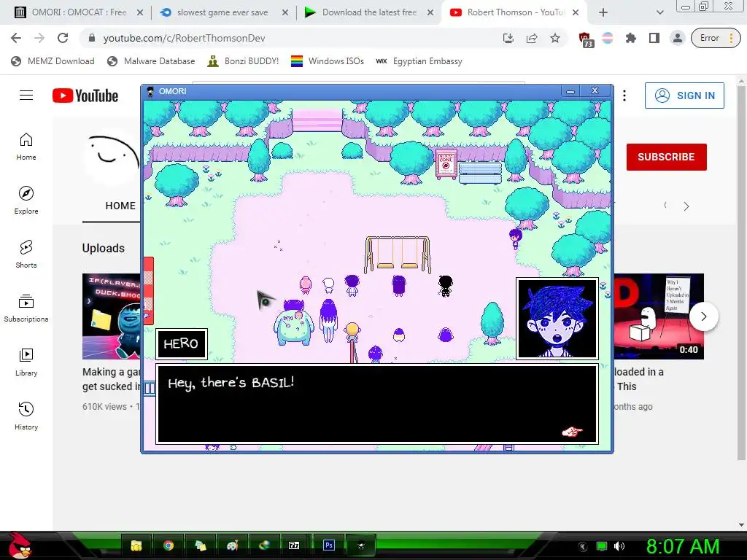Expand the tab search dropdown

(659, 12)
